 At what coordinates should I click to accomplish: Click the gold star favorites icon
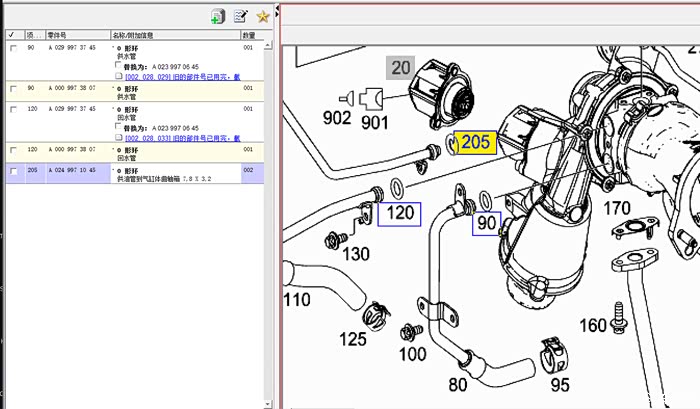tap(263, 16)
